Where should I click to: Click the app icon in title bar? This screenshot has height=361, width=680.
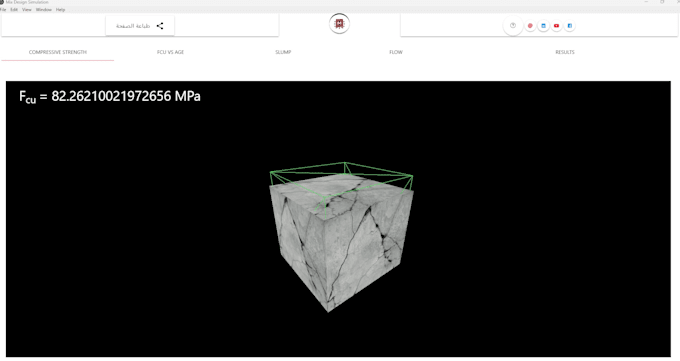point(2,2)
